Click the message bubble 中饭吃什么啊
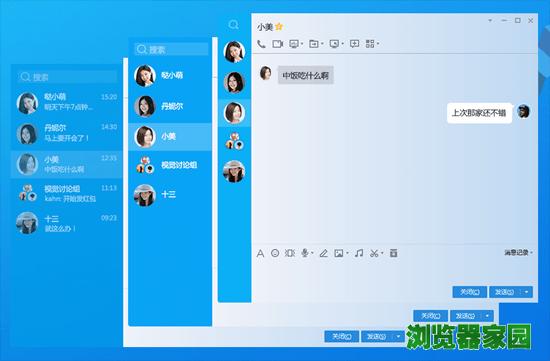 [306, 75]
